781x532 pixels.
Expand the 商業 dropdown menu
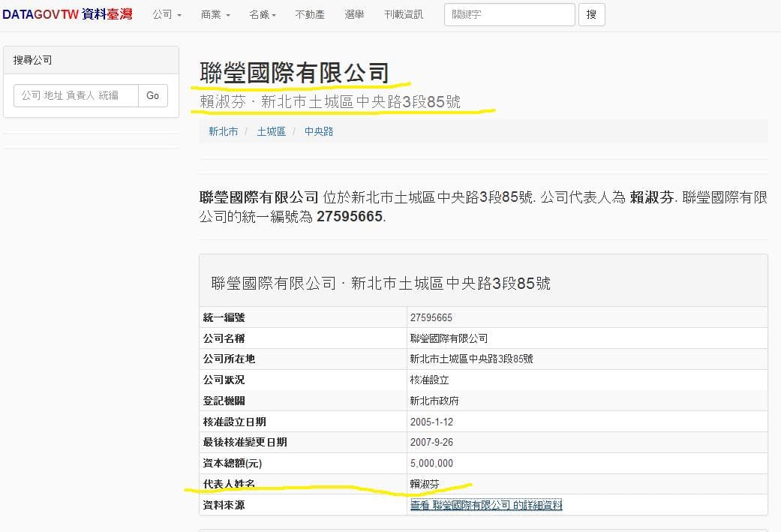215,15
